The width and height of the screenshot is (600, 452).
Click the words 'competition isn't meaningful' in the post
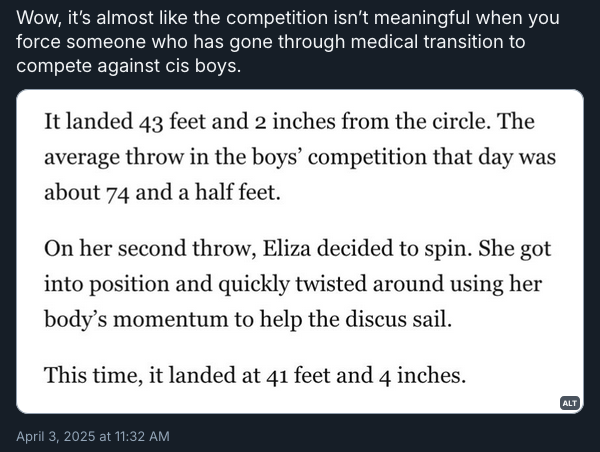click(x=347, y=18)
